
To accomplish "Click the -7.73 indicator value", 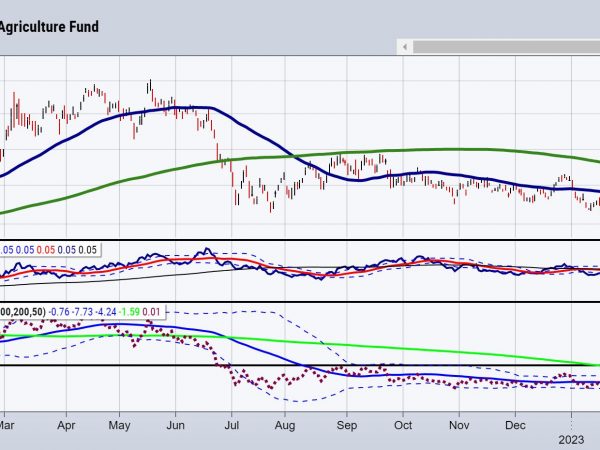I will [x=82, y=312].
